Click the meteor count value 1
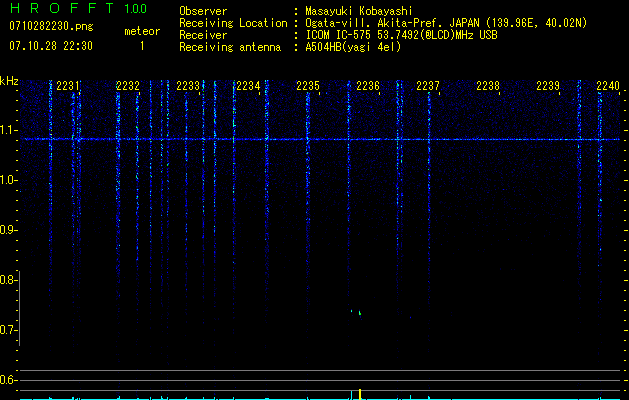This screenshot has height=400, width=629. (x=142, y=46)
